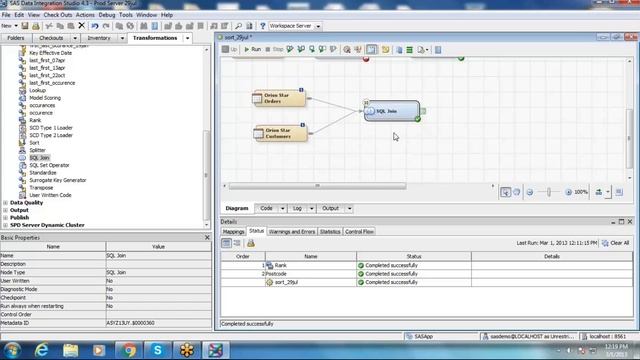The height and width of the screenshot is (360, 640).
Task: Expand the Publish tree folder
Action: pos(5,218)
